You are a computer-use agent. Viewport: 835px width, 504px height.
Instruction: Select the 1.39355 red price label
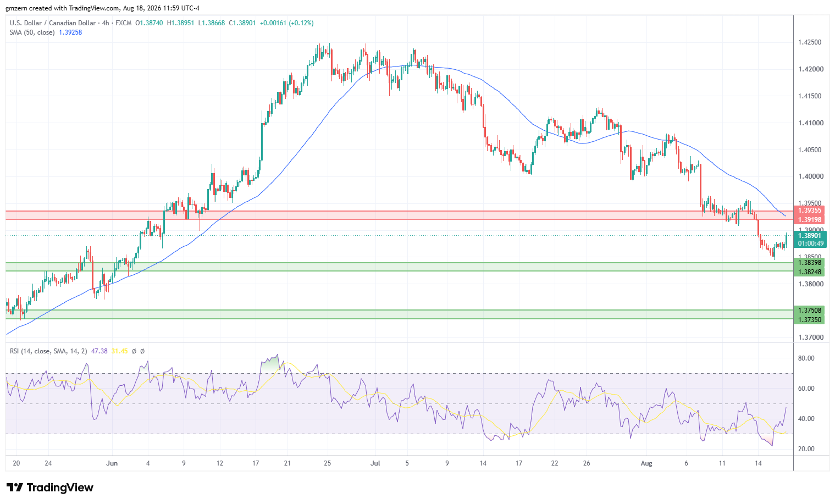tap(810, 211)
